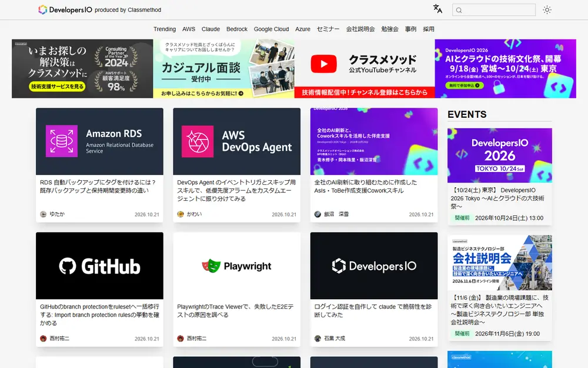Open DevelopersIO 2026 TOKYO 10/24 event image
This screenshot has width=588, height=368.
pyautogui.click(x=499, y=155)
